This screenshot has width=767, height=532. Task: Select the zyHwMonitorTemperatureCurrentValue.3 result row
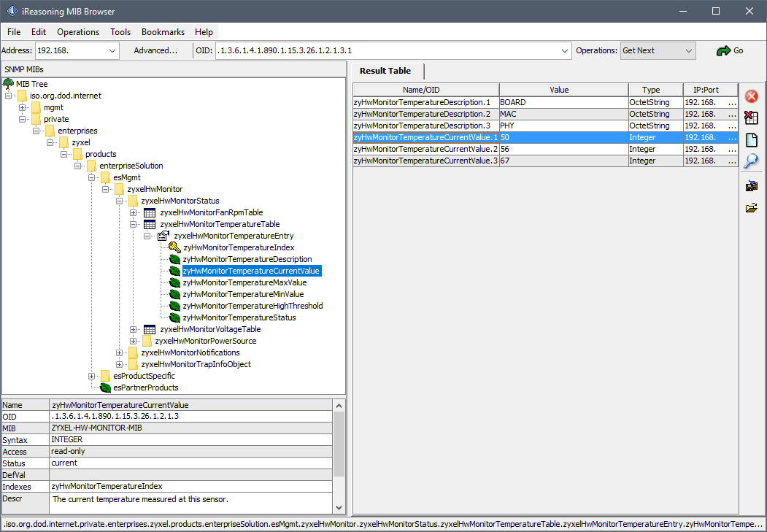(x=425, y=161)
